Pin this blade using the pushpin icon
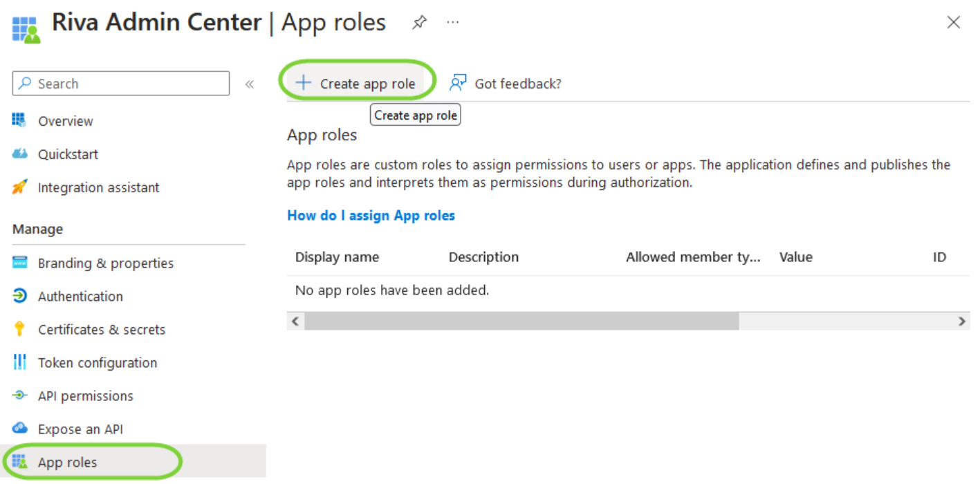980x484 pixels. [418, 23]
